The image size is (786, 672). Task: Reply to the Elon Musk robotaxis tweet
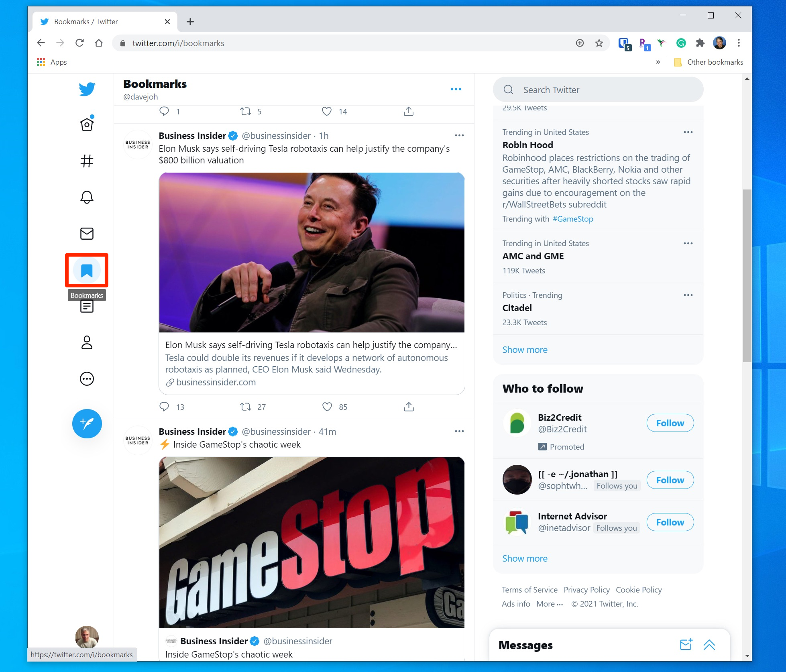[x=164, y=407]
